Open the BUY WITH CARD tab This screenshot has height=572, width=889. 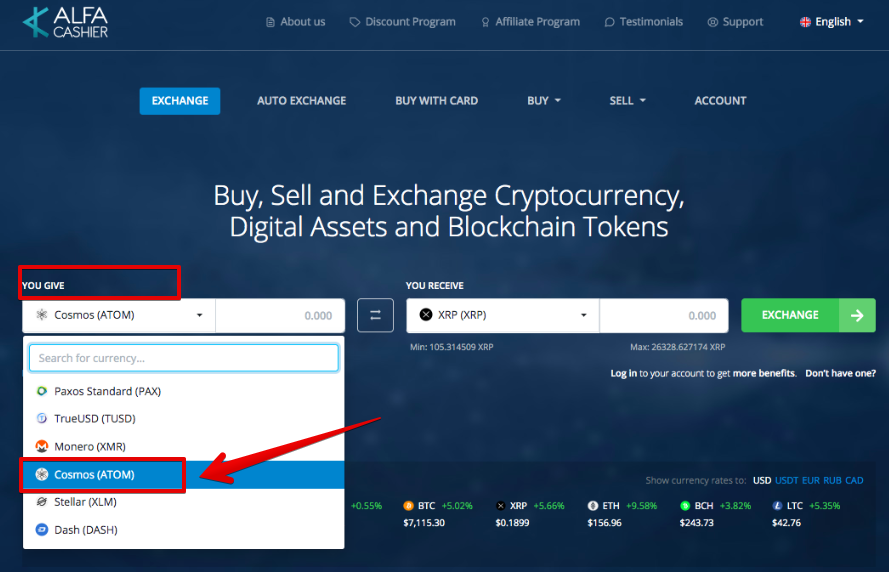tap(437, 101)
